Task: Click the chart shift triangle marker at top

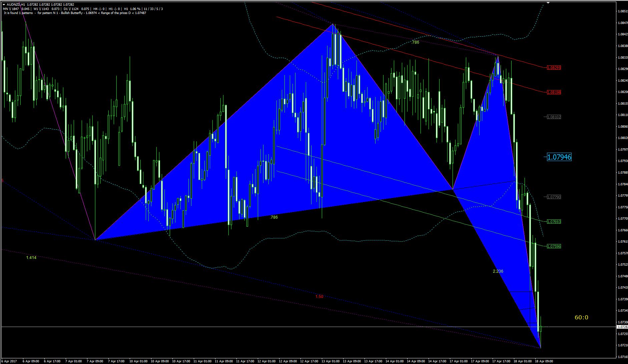Action: pos(548,3)
